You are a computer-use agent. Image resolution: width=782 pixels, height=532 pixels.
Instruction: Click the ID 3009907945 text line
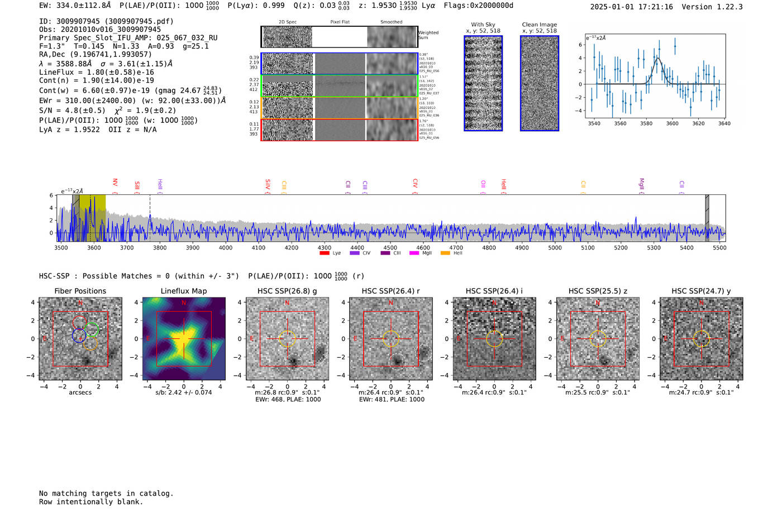(106, 21)
